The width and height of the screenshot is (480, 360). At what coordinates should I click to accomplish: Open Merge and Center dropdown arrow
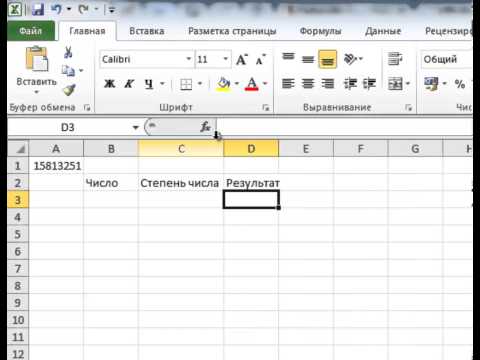pyautogui.click(x=408, y=83)
